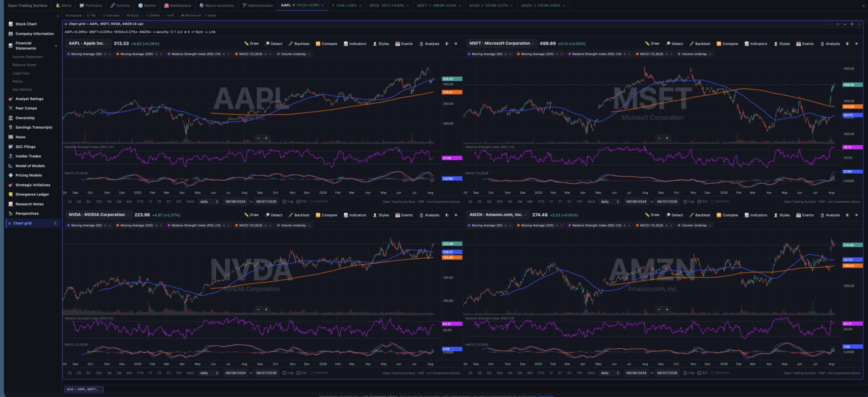Switch to Macro-economic top tab

coord(217,5)
